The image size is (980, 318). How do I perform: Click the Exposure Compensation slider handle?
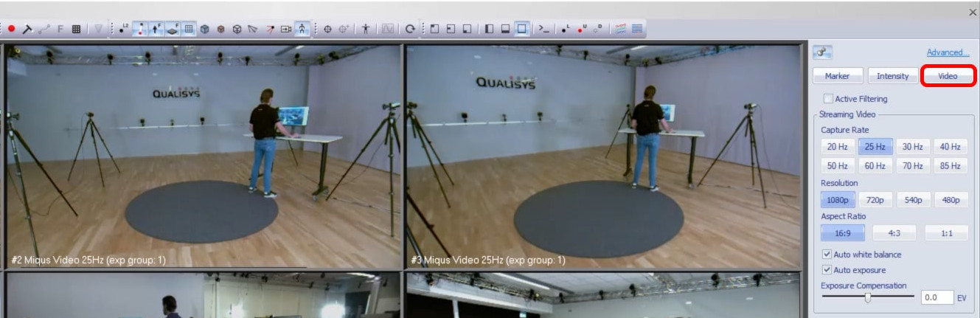click(868, 297)
